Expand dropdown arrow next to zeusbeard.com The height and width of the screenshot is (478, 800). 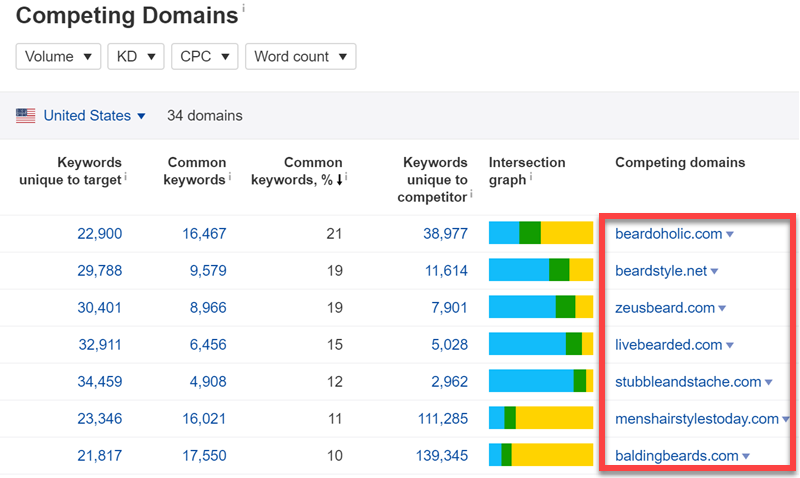722,309
